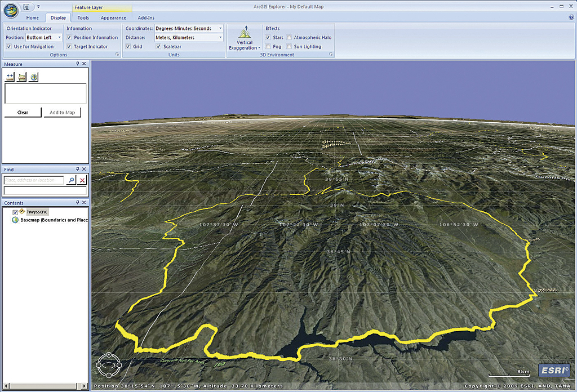Click the Altitude 33.70 Kilometers readout
Viewport: 577px width, 392px height.
(242, 386)
